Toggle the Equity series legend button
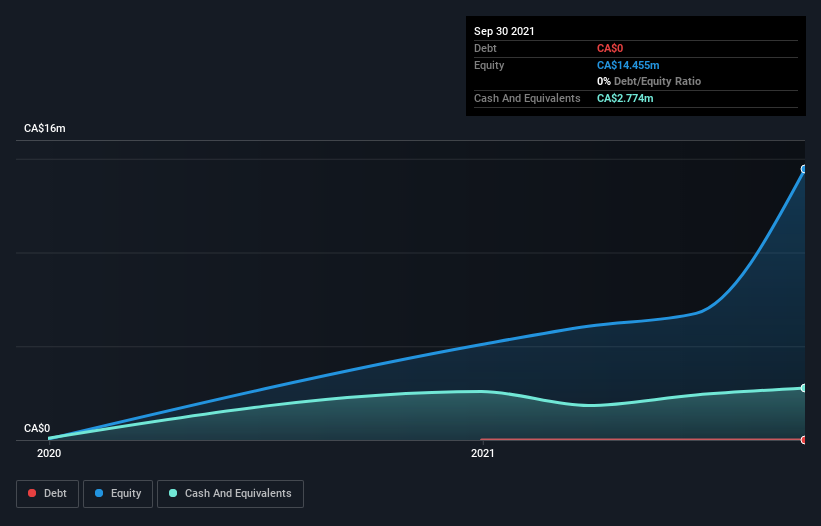 click(x=118, y=494)
